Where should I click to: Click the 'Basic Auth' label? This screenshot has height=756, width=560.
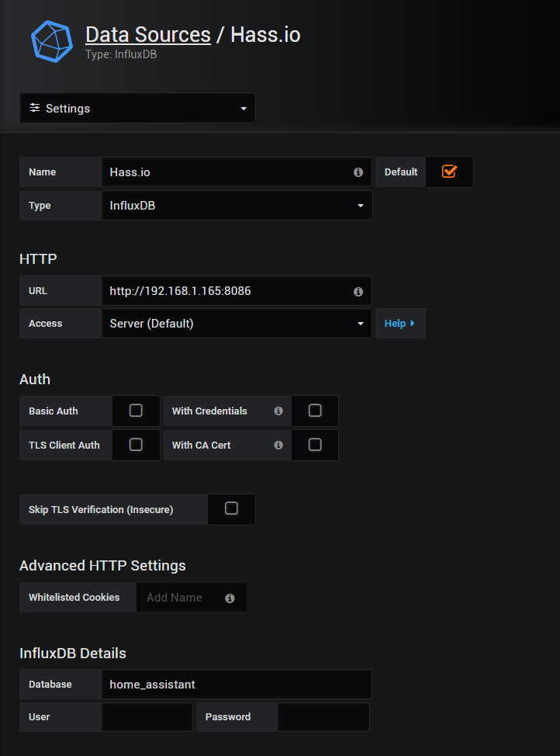point(53,411)
